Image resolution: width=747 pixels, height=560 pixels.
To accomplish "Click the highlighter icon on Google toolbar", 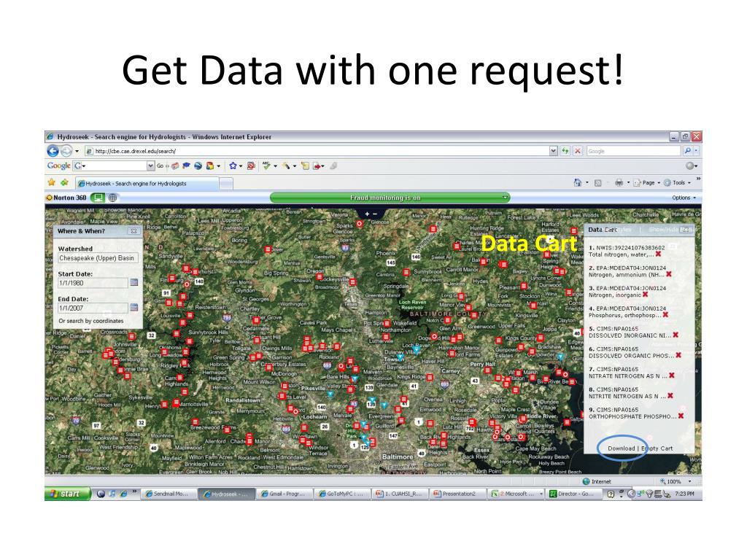I will [x=286, y=166].
